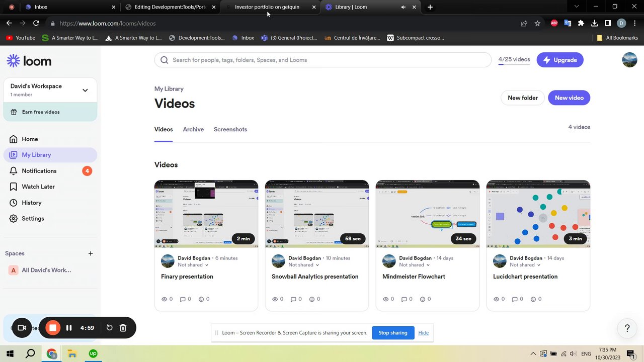
Task: Reload the page in the browser
Action: click(36, 23)
